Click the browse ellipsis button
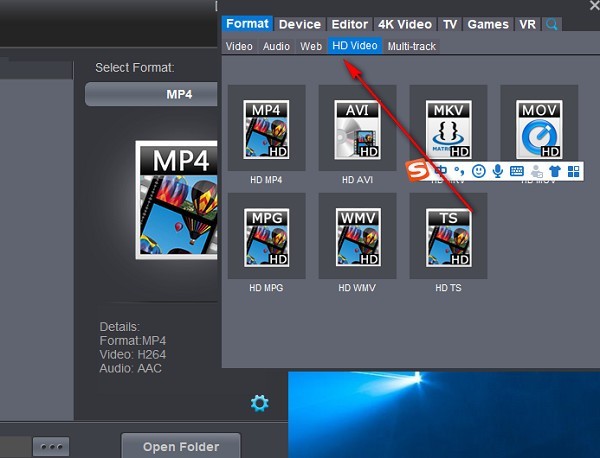The height and width of the screenshot is (458, 600). point(51,447)
